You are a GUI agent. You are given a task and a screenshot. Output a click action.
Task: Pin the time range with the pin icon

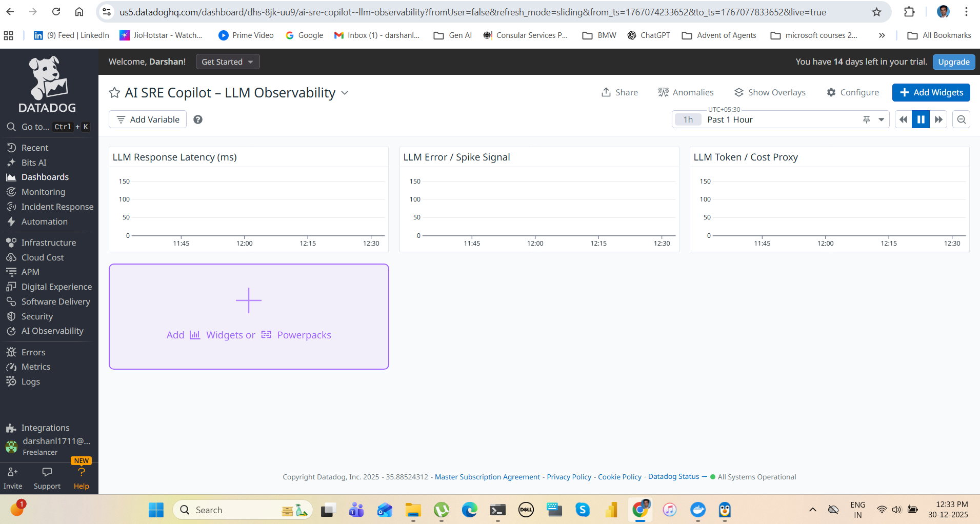coord(867,119)
